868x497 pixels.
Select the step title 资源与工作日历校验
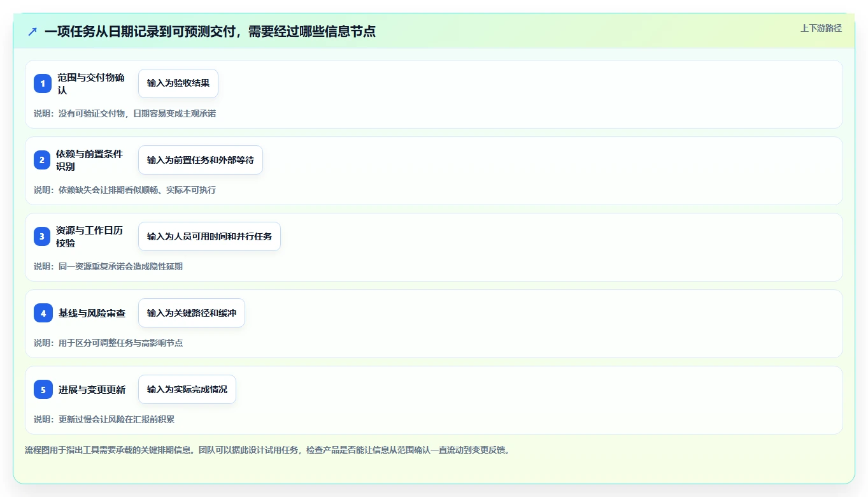pos(89,236)
